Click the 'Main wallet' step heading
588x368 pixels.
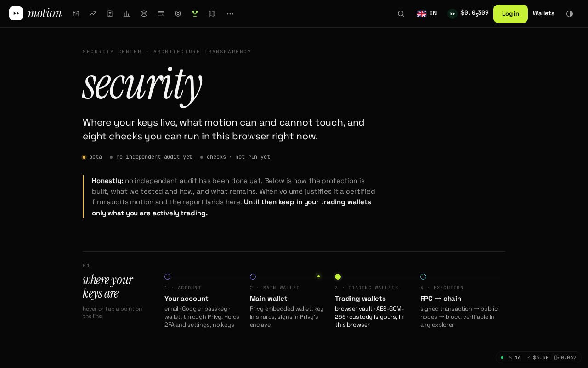[x=269, y=299]
